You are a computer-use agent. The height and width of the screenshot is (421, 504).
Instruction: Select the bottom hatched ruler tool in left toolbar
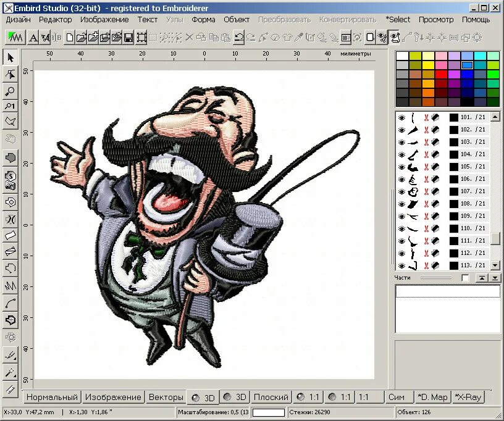[x=10, y=389]
